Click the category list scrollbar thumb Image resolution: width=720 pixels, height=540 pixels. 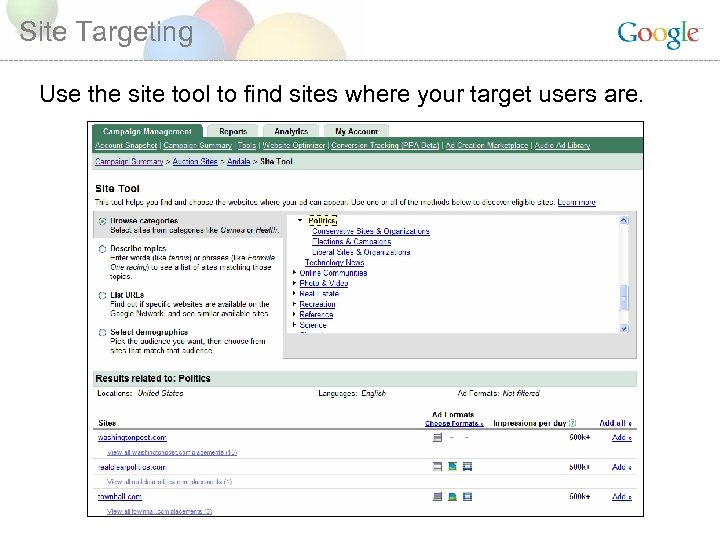pyautogui.click(x=624, y=298)
